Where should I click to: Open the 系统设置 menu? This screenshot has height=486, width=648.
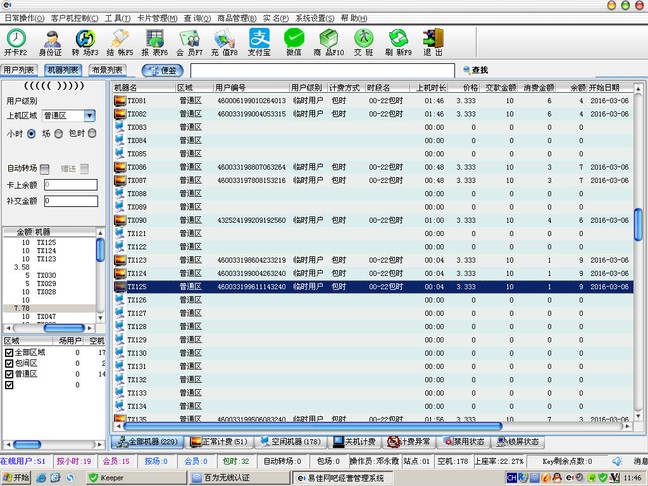click(314, 18)
